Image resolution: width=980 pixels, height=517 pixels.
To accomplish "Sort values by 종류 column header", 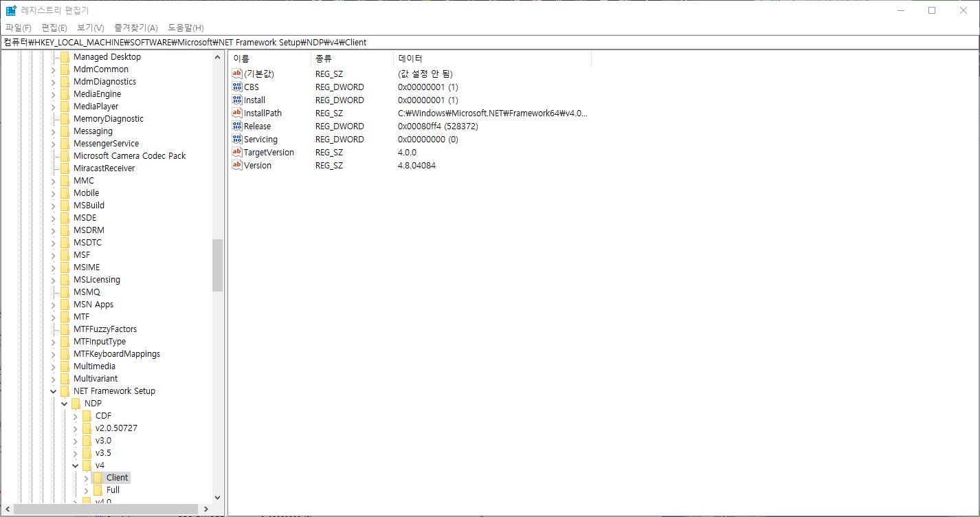I will click(352, 58).
